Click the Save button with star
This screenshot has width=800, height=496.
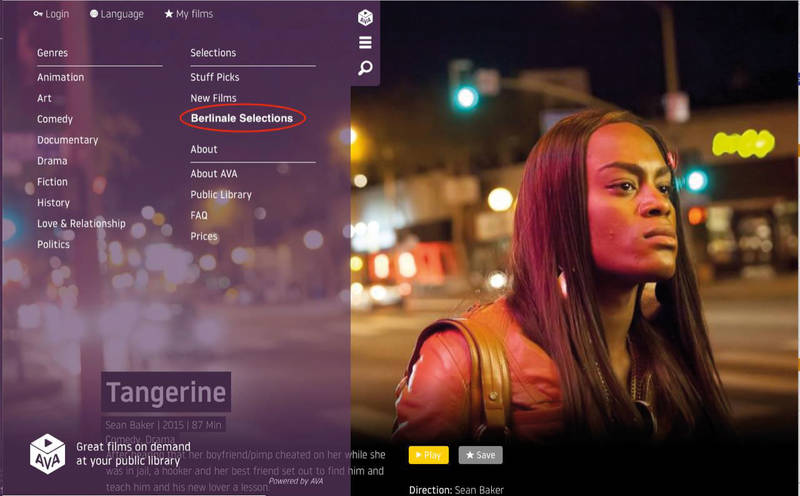tap(481, 455)
